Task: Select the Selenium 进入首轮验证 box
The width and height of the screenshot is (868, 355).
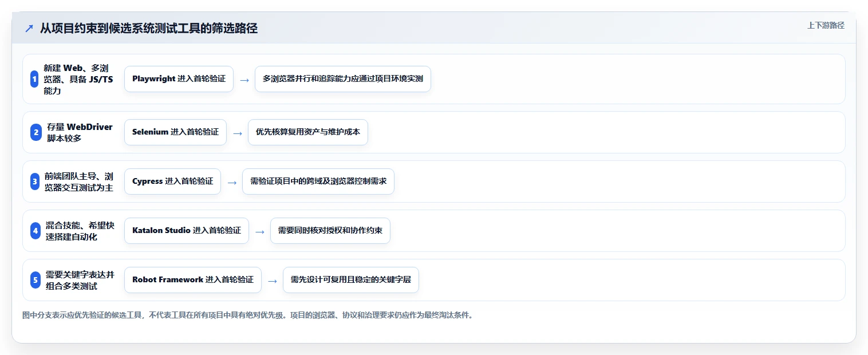Action: tap(175, 132)
